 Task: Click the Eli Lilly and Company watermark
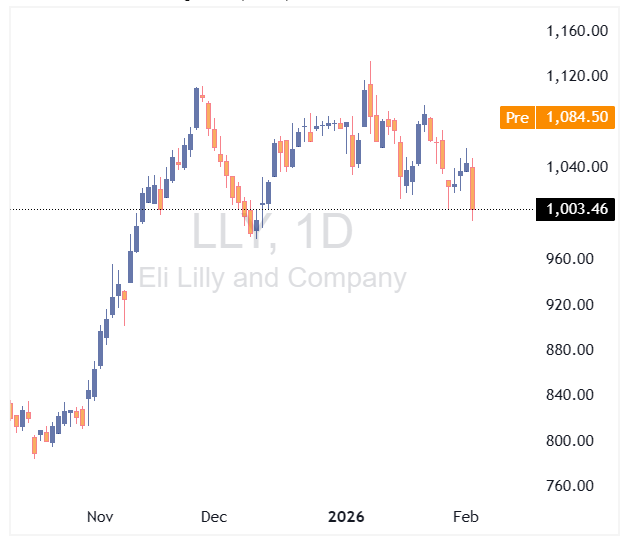272,277
